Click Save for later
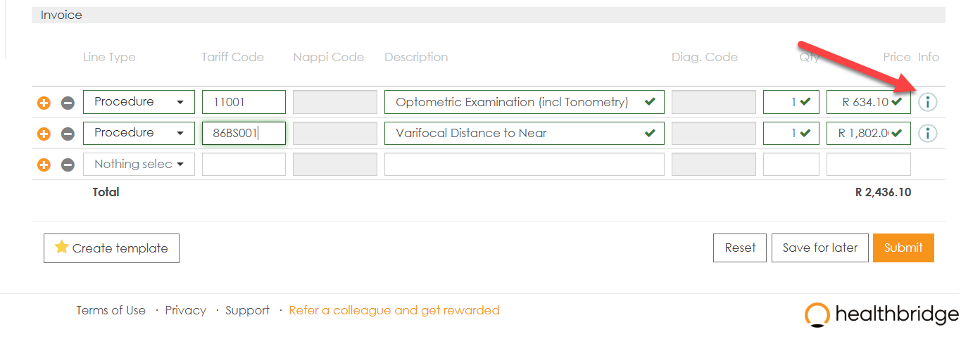 coord(820,248)
